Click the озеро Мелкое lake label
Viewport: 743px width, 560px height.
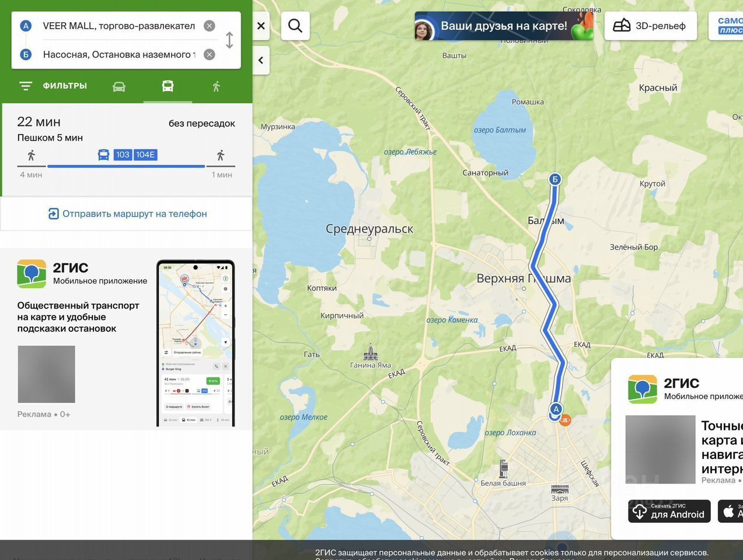click(304, 417)
